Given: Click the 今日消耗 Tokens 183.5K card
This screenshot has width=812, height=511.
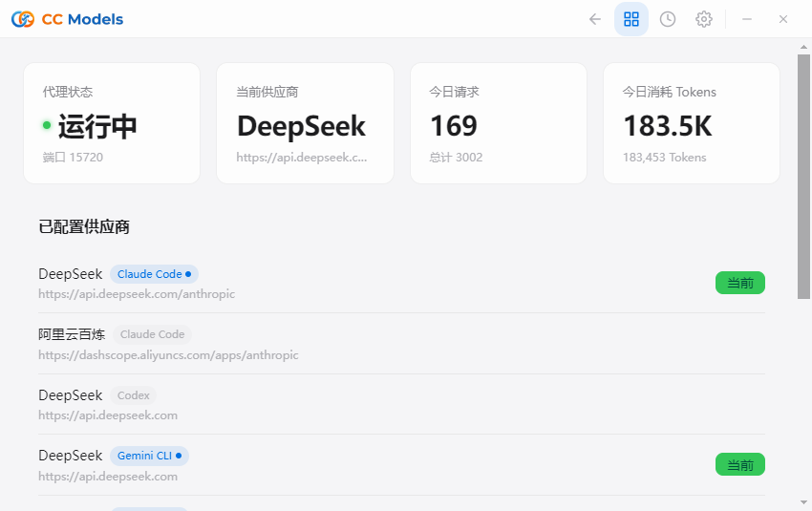Looking at the screenshot, I should [692, 123].
